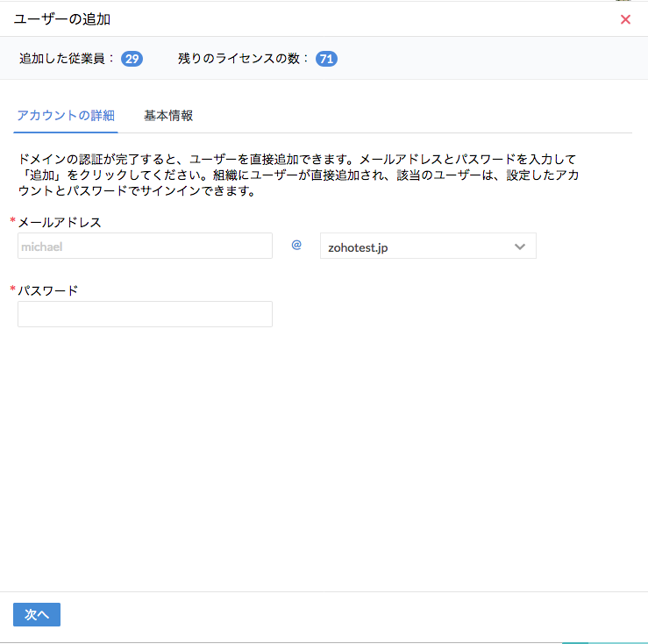Select the アカウントの詳細 tab
The height and width of the screenshot is (644, 648).
[66, 116]
